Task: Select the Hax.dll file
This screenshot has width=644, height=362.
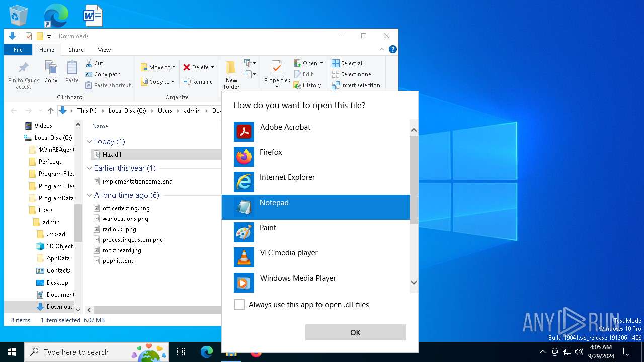Action: [x=112, y=155]
